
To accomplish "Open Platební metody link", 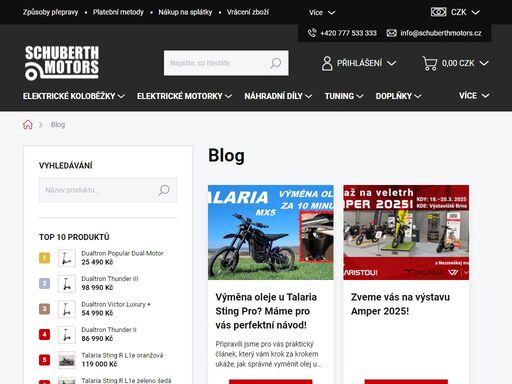I will pyautogui.click(x=118, y=12).
